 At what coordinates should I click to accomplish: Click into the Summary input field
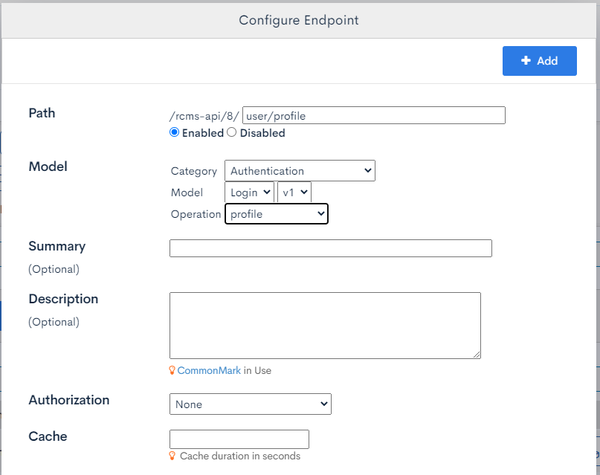(331, 248)
